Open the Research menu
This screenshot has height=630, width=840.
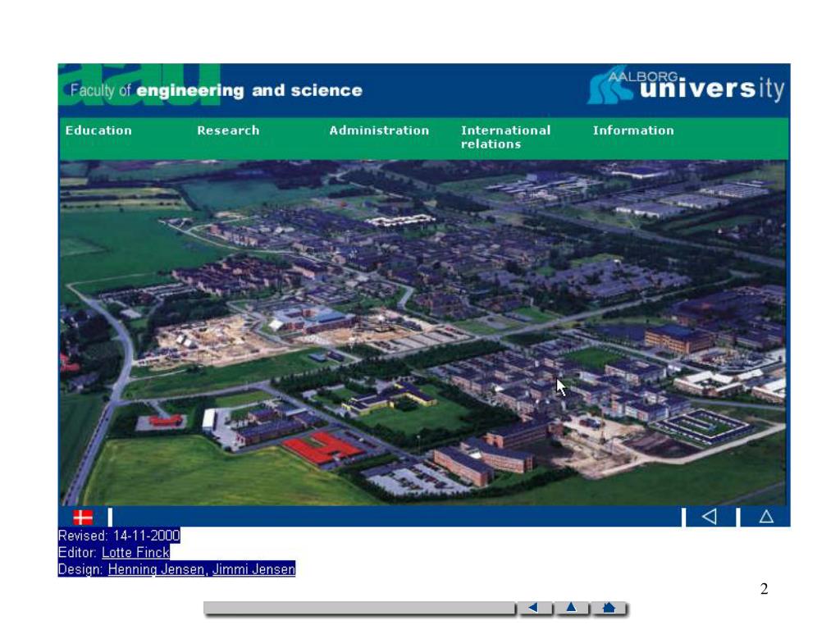pyautogui.click(x=228, y=130)
